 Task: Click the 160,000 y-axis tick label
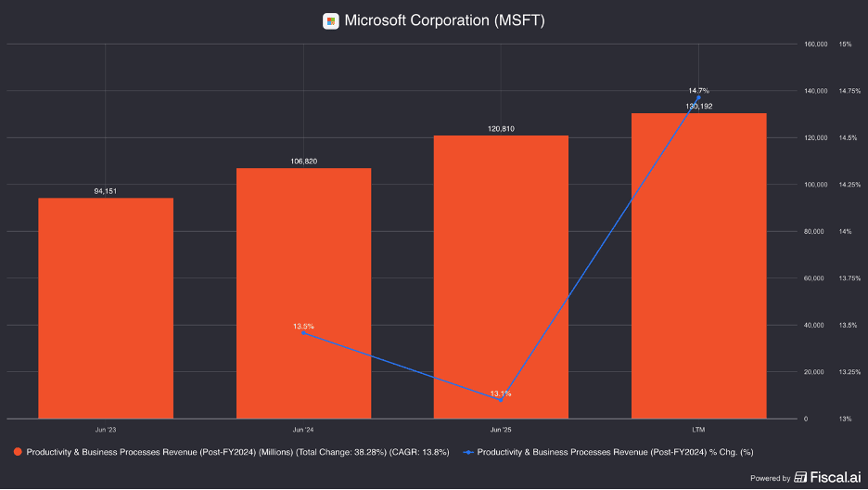click(x=816, y=44)
